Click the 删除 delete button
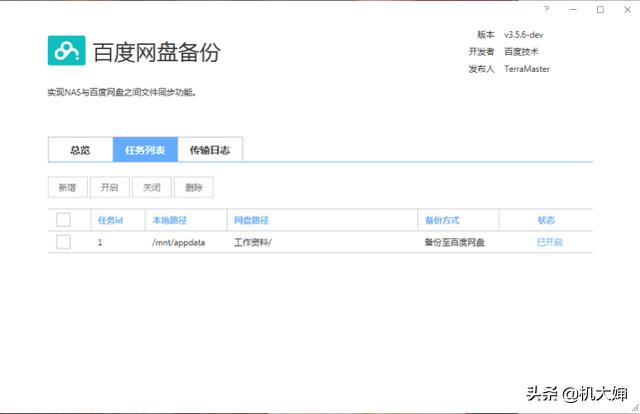Viewport: 640px width, 414px height. point(194,187)
